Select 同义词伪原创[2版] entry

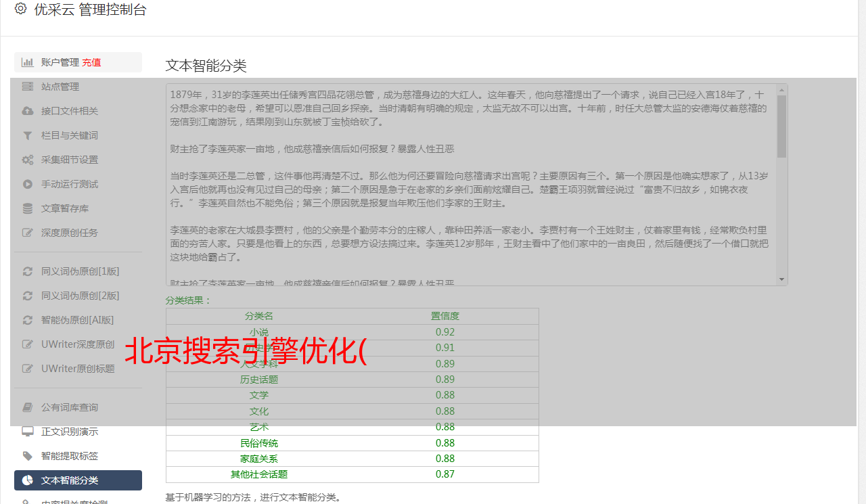pyautogui.click(x=78, y=296)
